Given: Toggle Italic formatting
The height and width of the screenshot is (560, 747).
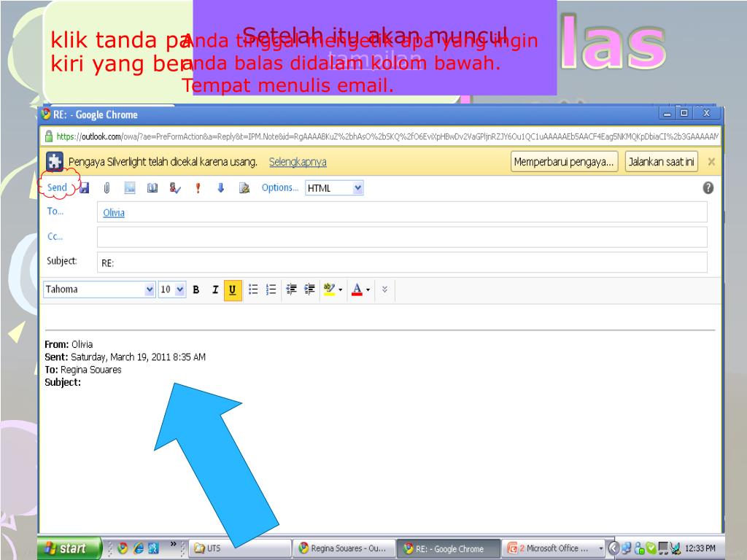Looking at the screenshot, I should (x=215, y=289).
